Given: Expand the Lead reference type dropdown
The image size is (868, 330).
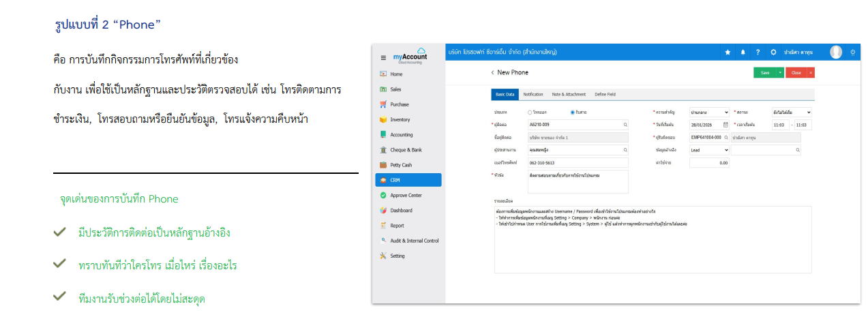Looking at the screenshot, I should 709,150.
